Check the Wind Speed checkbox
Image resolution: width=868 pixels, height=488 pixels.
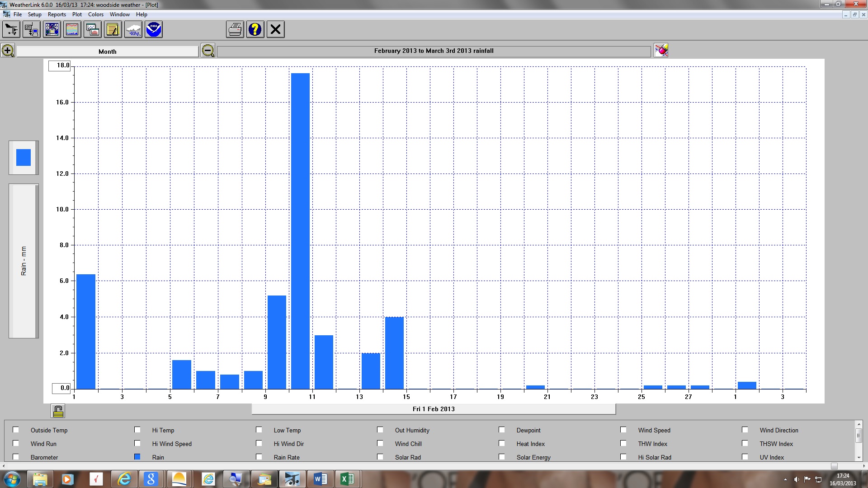(623, 430)
